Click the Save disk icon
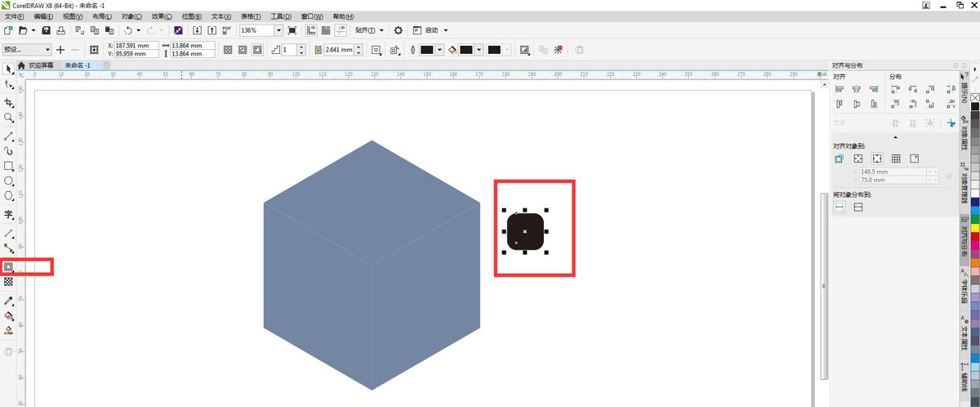The image size is (980, 407). click(x=45, y=30)
